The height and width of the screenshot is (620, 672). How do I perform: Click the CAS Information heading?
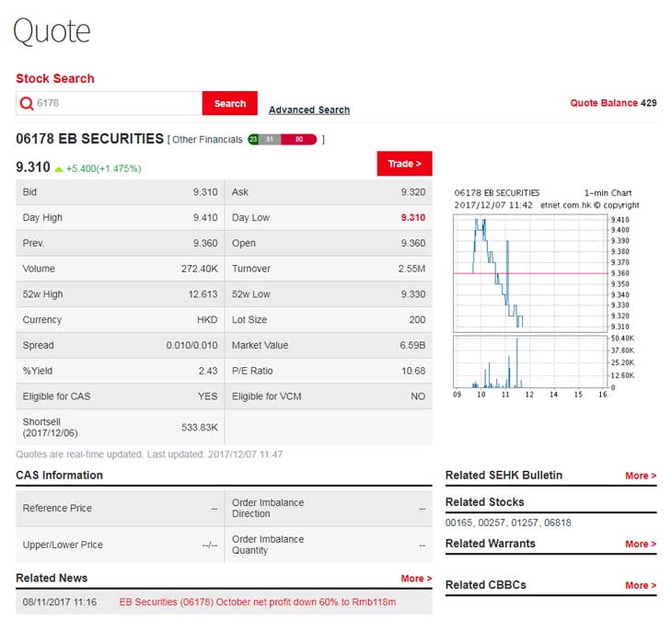tap(59, 476)
